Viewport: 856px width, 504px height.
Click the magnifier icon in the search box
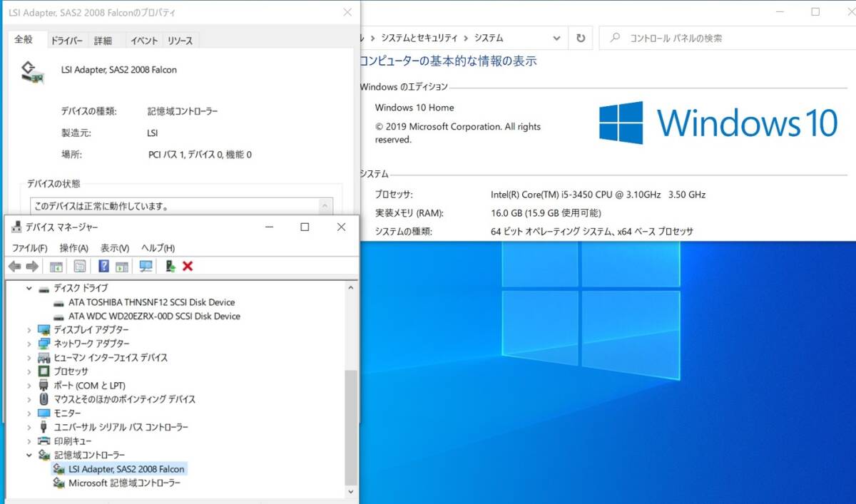[x=615, y=38]
